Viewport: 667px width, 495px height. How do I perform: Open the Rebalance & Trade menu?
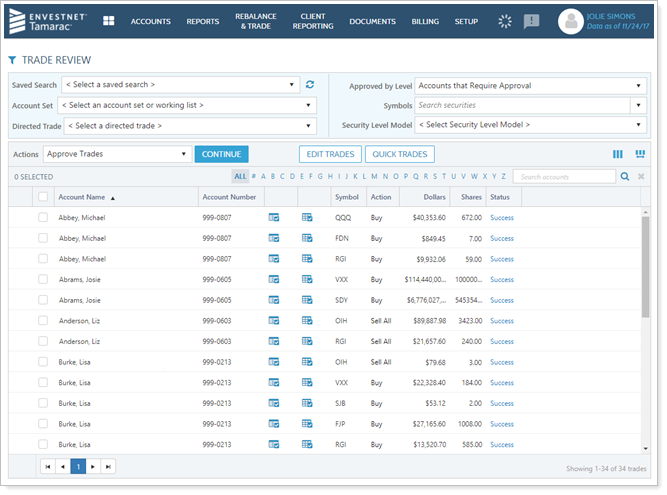coord(256,21)
